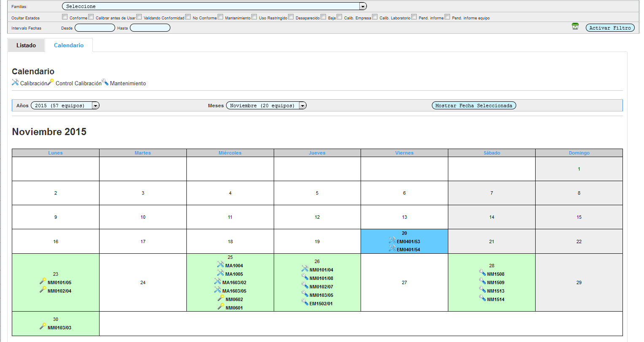Open the Familias dropdown
The height and width of the screenshot is (342, 644).
214,6
